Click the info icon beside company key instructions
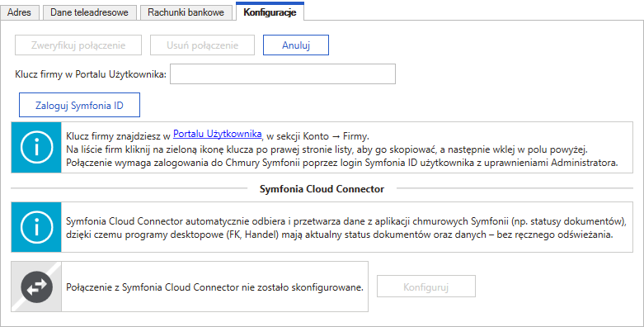The width and height of the screenshot is (644, 327). [36, 147]
